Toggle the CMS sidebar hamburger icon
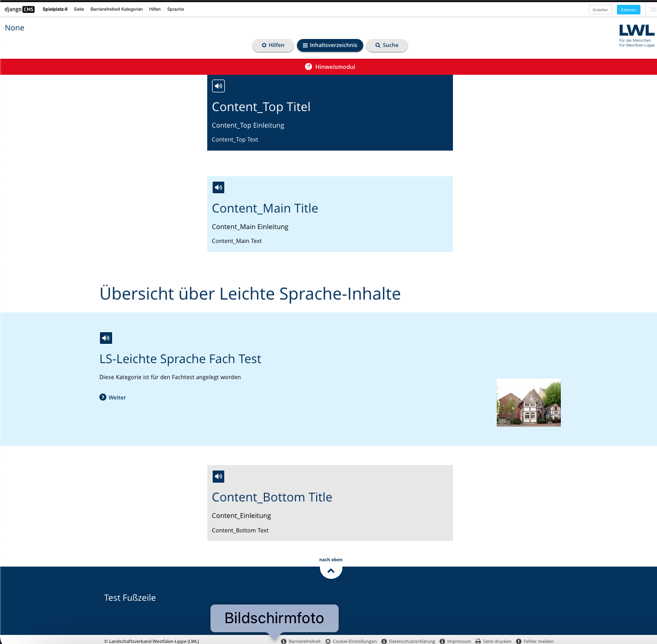 point(652,10)
